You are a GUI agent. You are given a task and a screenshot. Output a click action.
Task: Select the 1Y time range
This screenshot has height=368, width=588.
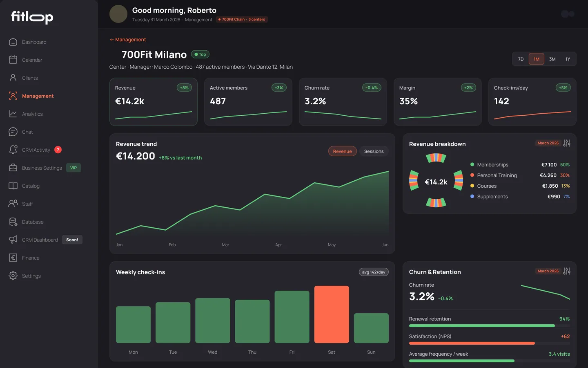point(568,59)
